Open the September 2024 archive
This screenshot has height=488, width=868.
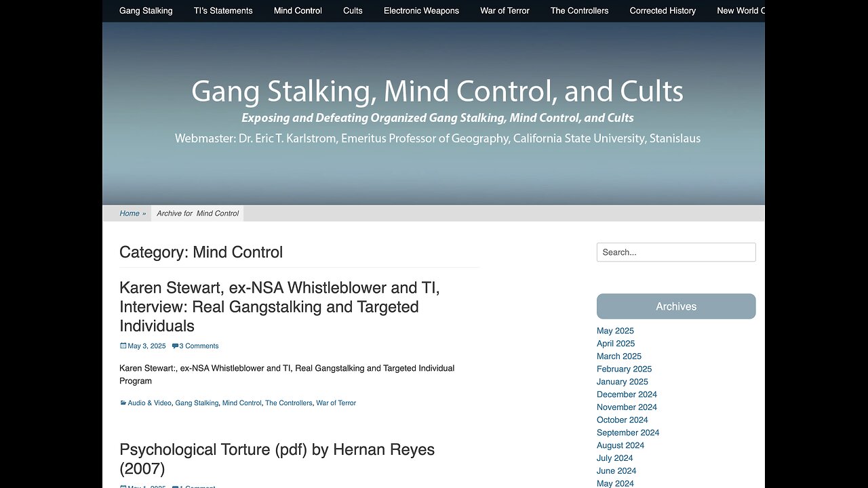[628, 432]
